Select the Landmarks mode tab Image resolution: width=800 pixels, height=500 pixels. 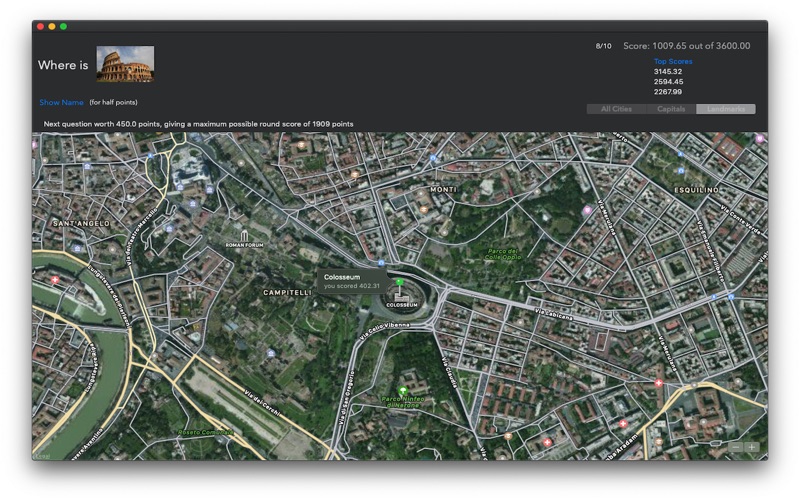pos(726,109)
